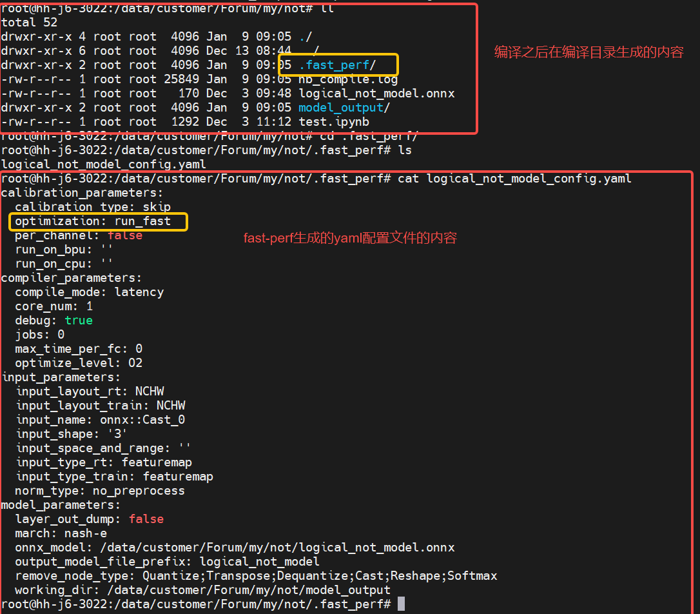Click the terminal cursor at the last prompt
Screen dimensions: 700x614
click(401, 604)
